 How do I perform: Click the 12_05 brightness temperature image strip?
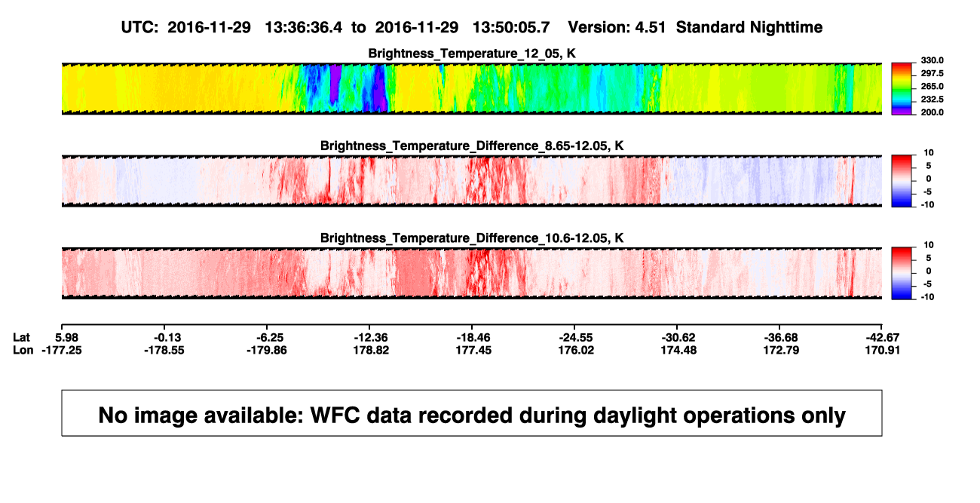[x=472, y=88]
